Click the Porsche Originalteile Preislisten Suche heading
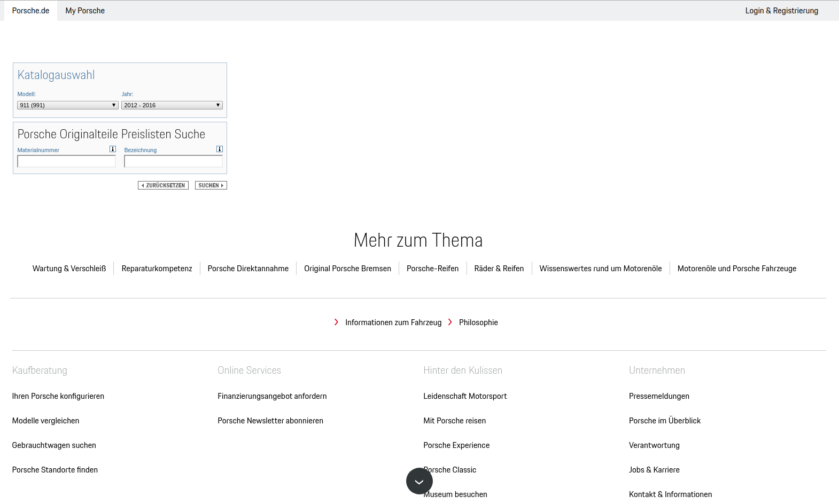The width and height of the screenshot is (839, 504). pos(111,134)
